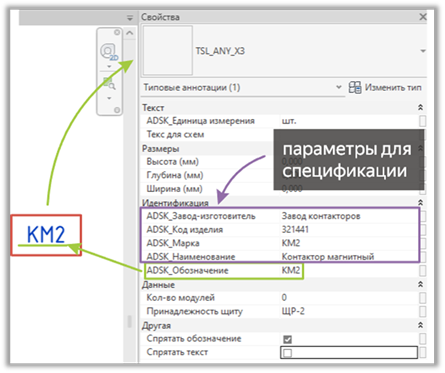
Task: Click the family type preview thumbnail
Action: click(168, 50)
